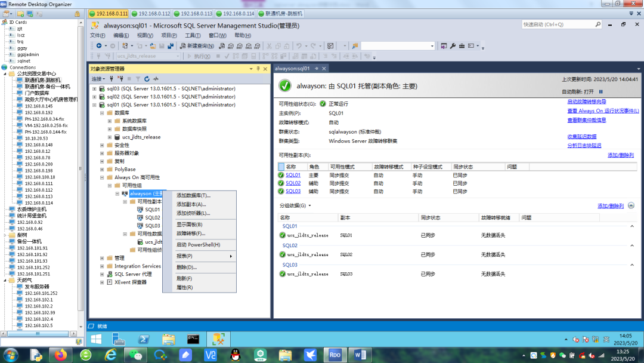This screenshot has height=363, width=644.
Task: Click the wrench Properties icon in toolbar
Action: [x=453, y=45]
